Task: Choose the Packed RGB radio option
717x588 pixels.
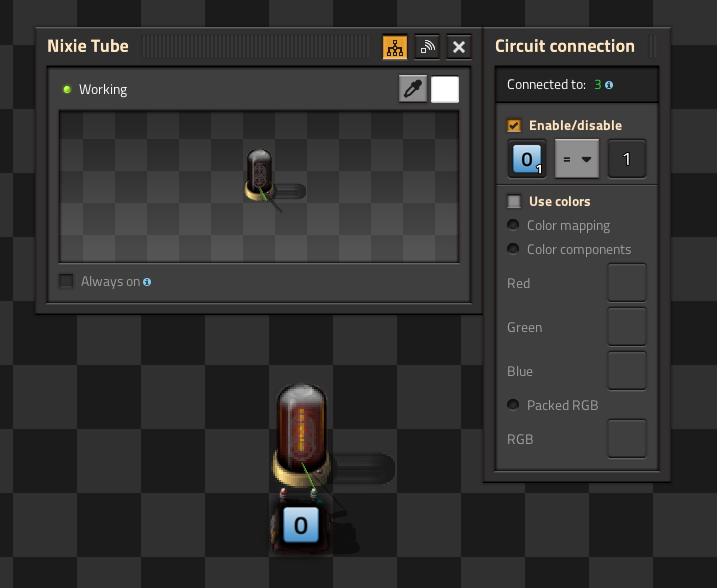Action: pos(514,405)
